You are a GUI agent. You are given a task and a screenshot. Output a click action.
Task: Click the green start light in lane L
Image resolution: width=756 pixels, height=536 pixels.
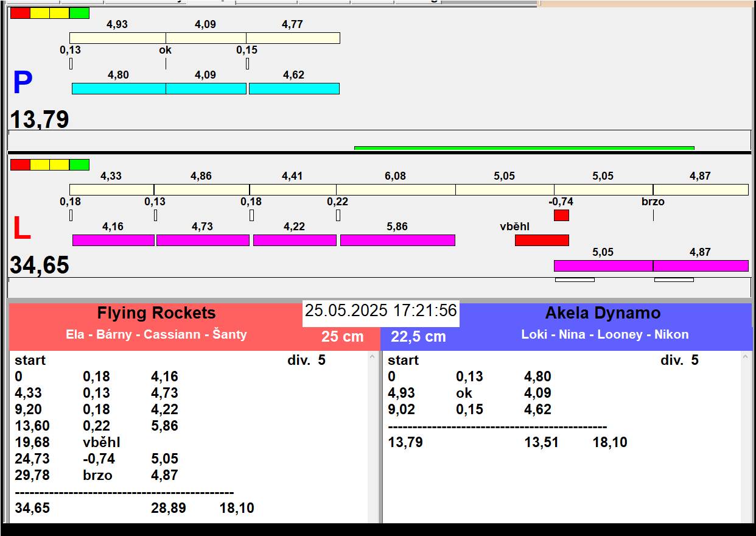point(79,164)
